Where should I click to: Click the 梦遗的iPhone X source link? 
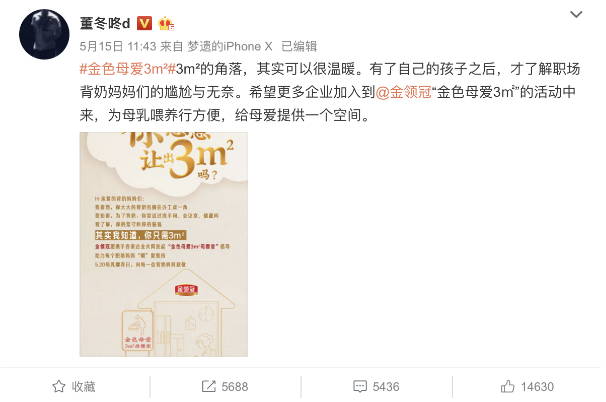point(230,46)
